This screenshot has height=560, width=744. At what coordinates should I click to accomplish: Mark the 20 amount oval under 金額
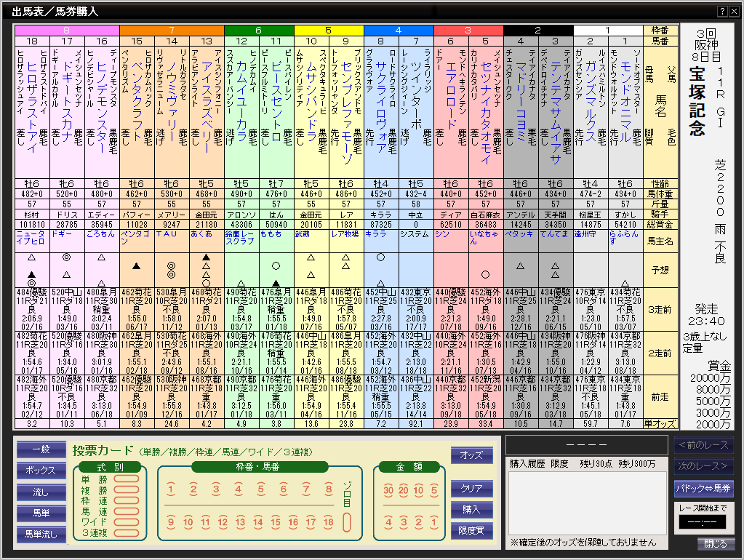click(x=404, y=491)
